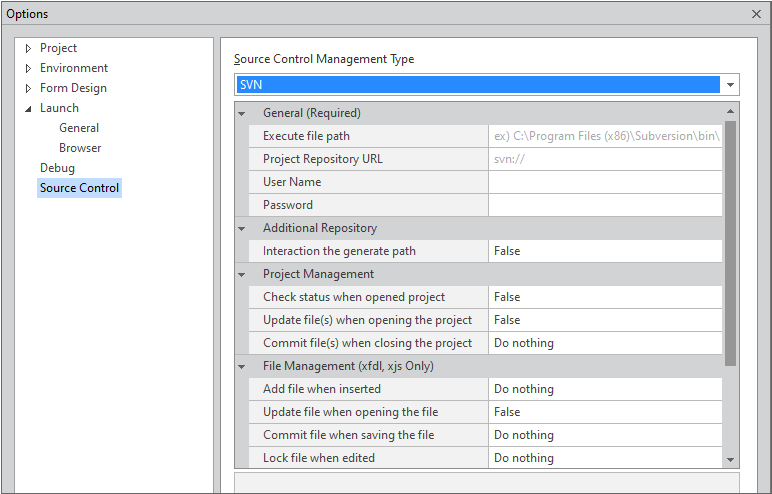Toggle Check status when opened project value
This screenshot has height=494, width=772.
point(604,297)
